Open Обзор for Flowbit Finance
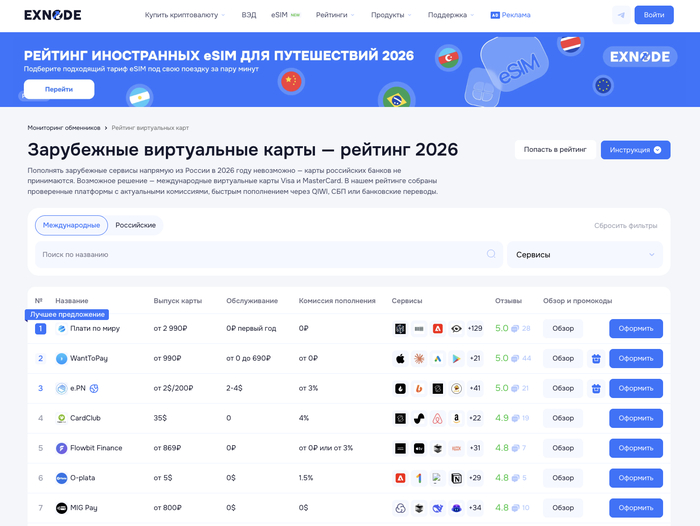The height and width of the screenshot is (526, 700). (563, 448)
